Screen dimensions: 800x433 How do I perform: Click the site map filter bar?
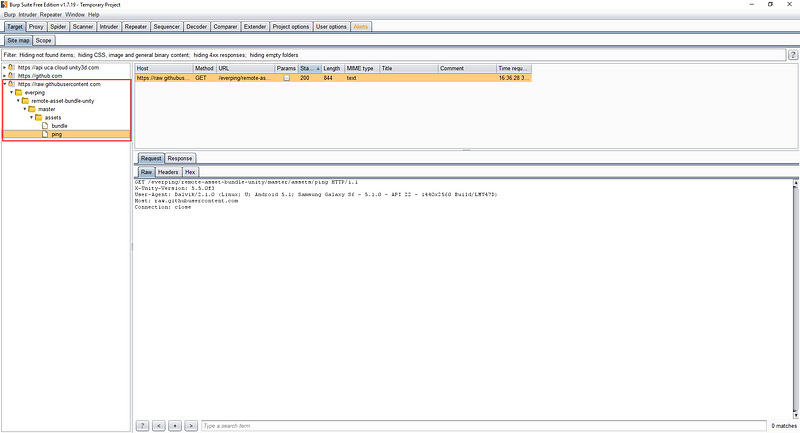click(x=393, y=55)
